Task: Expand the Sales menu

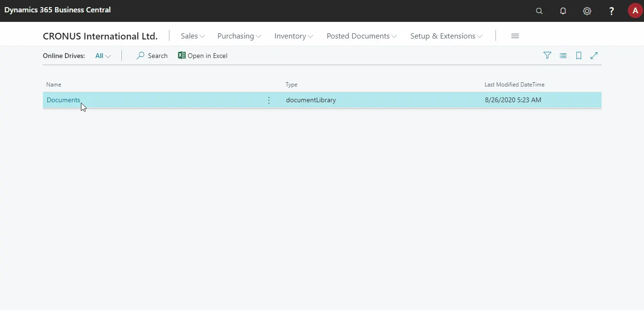Action: pos(193,36)
